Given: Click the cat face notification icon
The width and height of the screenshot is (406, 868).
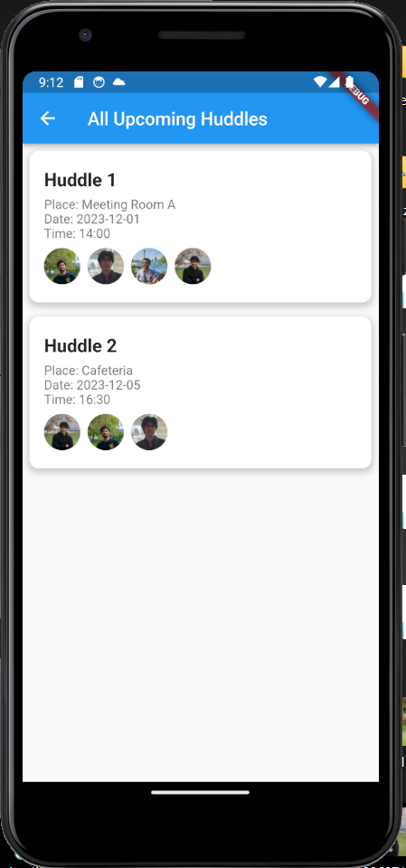Looking at the screenshot, I should pyautogui.click(x=99, y=82).
